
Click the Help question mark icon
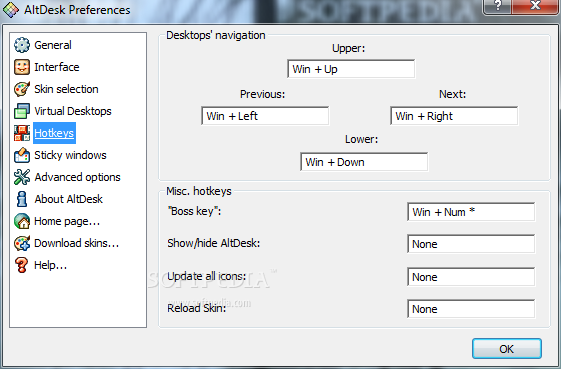22,265
